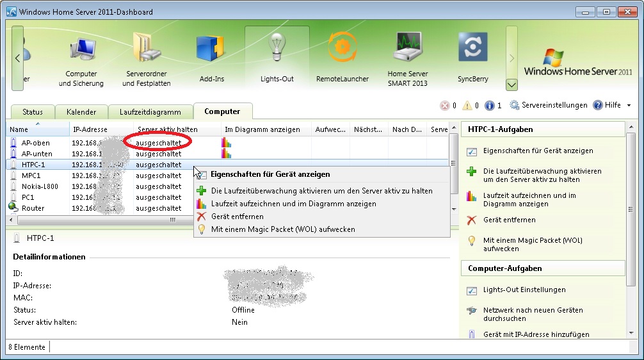Click Netzwerk nach neuen Geräten durchsuchen
The height and width of the screenshot is (360, 644).
tap(533, 314)
